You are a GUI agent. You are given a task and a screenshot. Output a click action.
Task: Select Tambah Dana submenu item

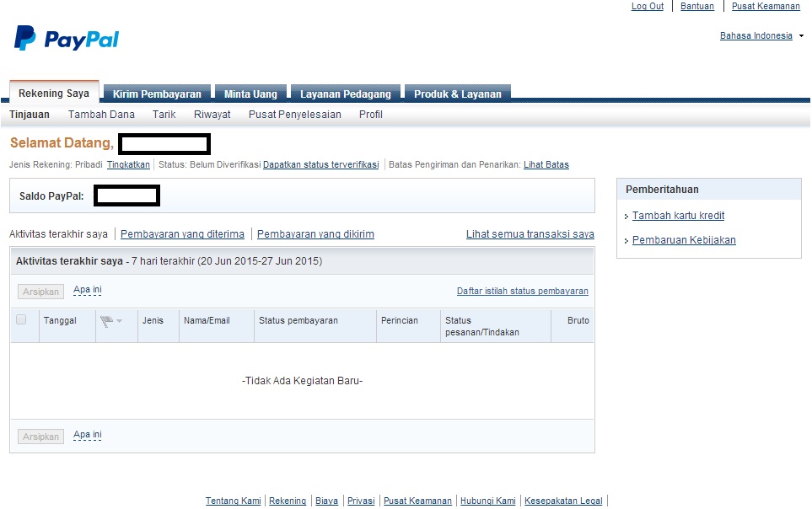[101, 115]
